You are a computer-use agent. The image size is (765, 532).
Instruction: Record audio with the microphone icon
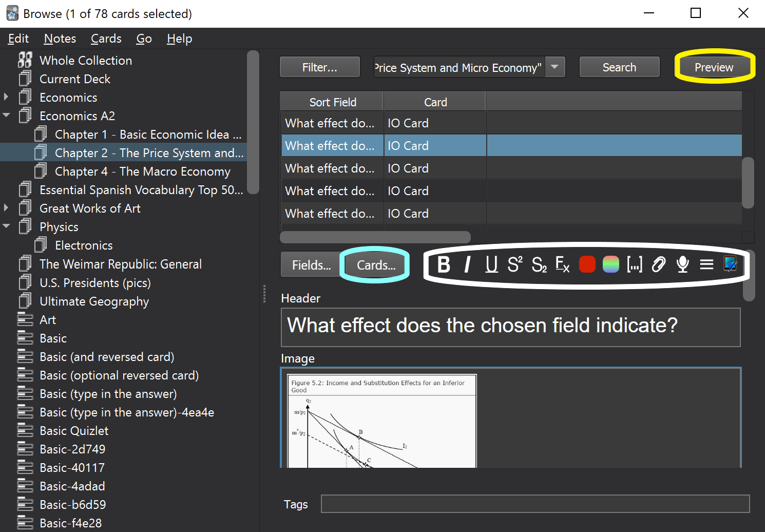(683, 265)
